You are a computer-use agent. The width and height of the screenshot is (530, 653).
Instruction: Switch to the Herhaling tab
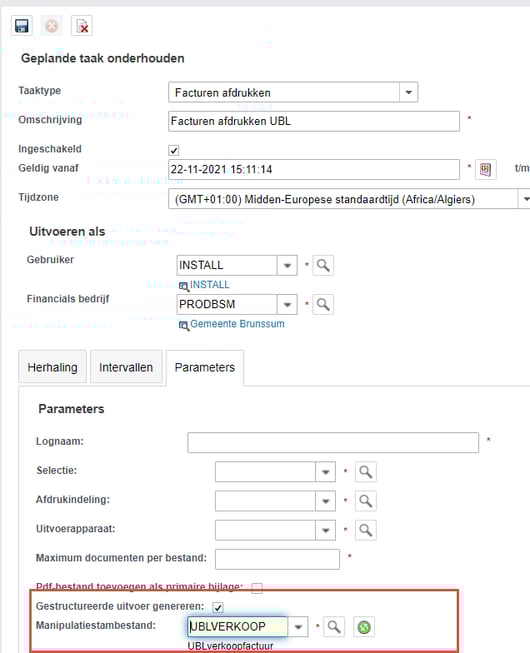[x=52, y=367]
